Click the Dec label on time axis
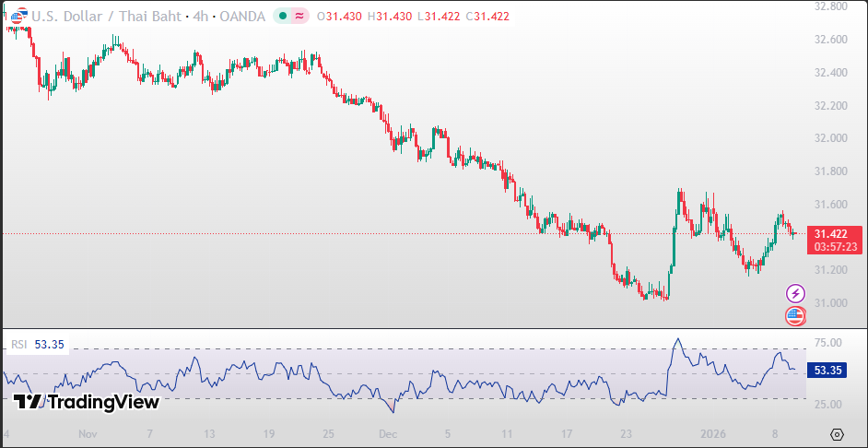 (x=387, y=433)
